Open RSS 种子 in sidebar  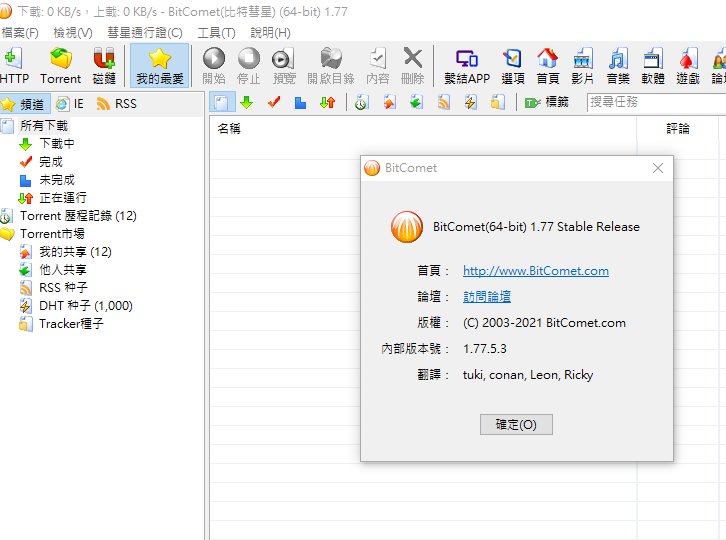point(63,288)
